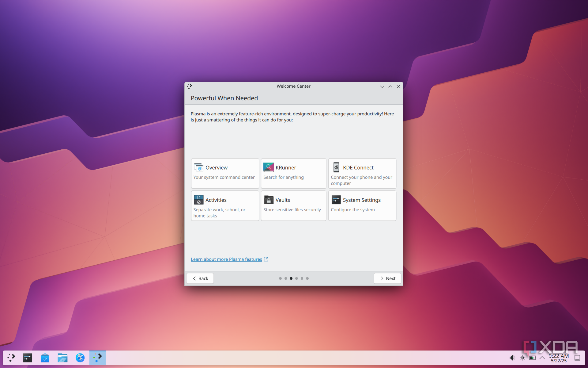Open the application launcher in taskbar
The height and width of the screenshot is (368, 588).
click(11, 358)
